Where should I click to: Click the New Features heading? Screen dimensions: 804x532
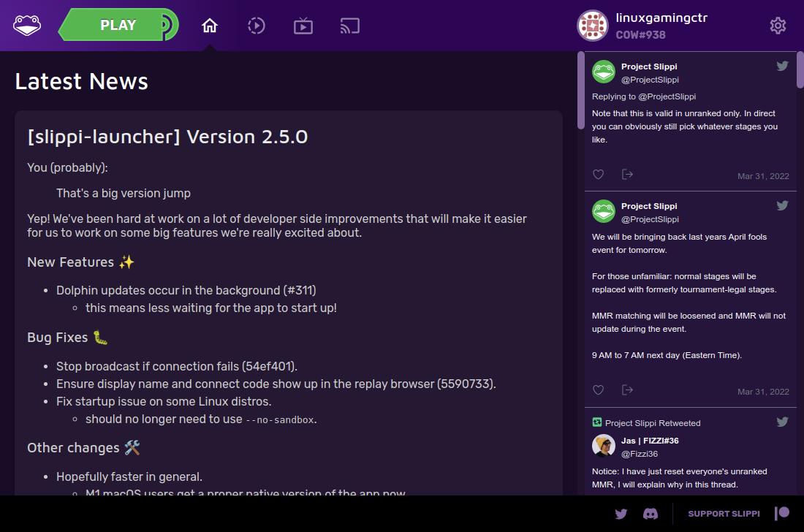[x=80, y=262]
